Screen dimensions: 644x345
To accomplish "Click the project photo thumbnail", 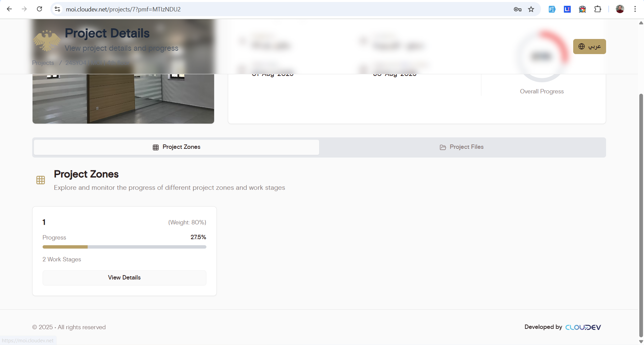I will [123, 99].
